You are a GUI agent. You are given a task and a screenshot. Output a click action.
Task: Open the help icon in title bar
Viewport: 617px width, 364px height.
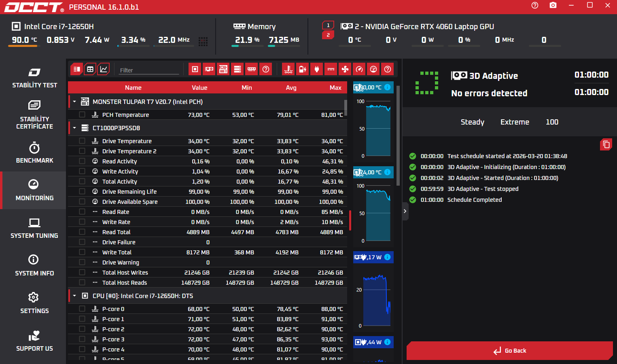(535, 5)
